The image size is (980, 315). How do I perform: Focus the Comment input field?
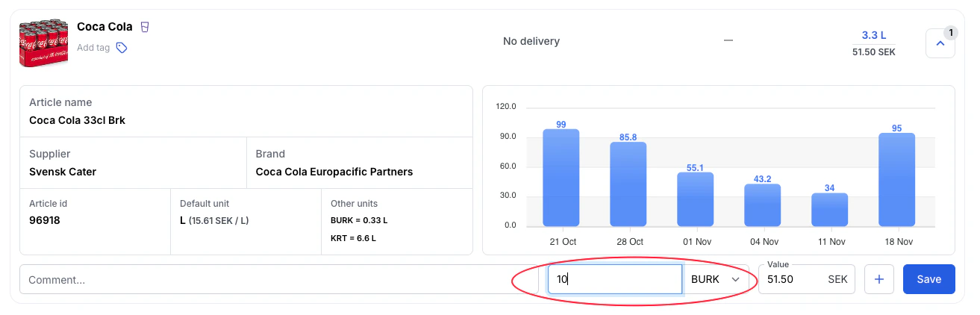(279, 279)
